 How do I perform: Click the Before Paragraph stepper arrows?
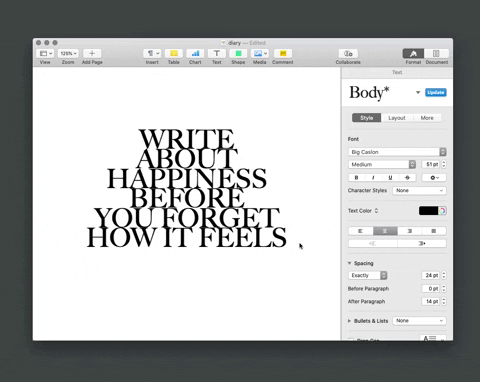tap(444, 289)
